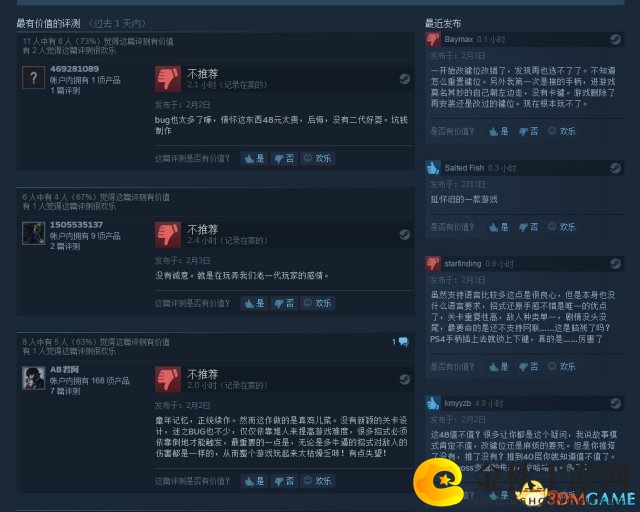Vote 是 on Baymax's recent review

(499, 131)
